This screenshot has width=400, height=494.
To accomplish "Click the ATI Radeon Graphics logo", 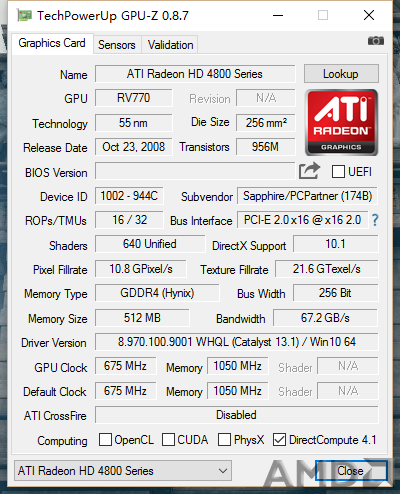I will pos(341,122).
